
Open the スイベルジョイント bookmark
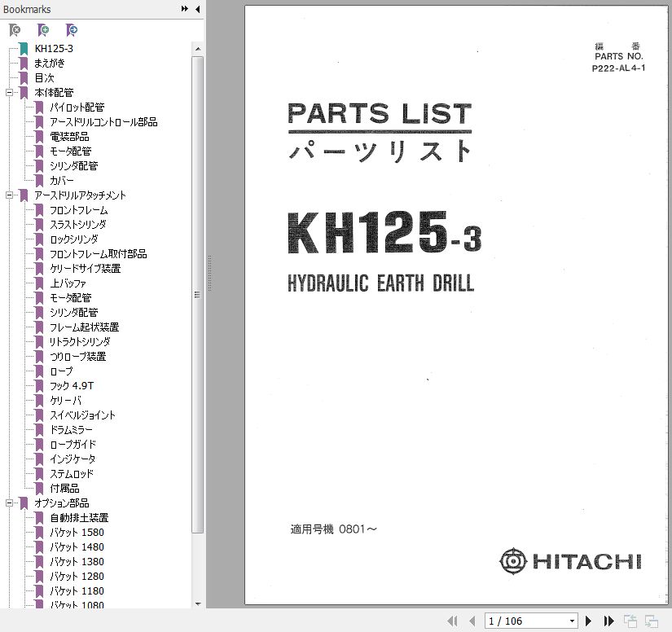point(83,415)
